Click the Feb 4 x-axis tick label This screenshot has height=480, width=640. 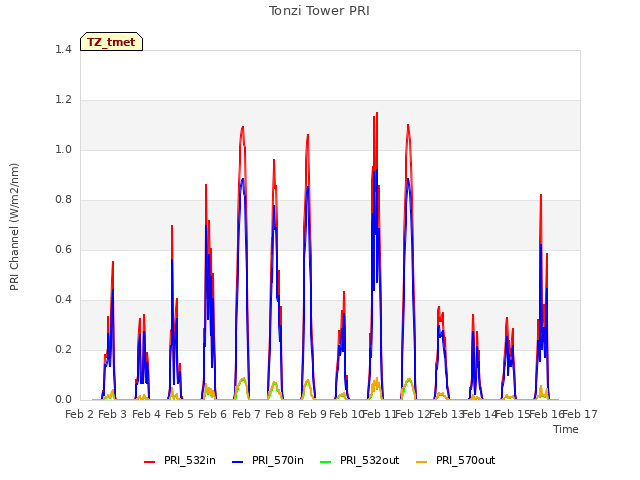coord(147,414)
